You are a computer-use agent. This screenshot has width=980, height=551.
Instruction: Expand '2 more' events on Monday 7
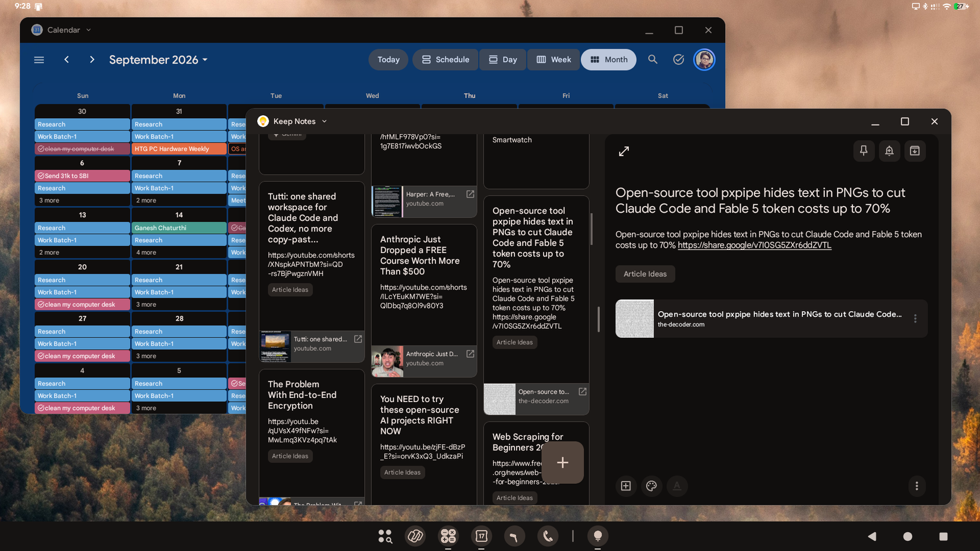[146, 200]
